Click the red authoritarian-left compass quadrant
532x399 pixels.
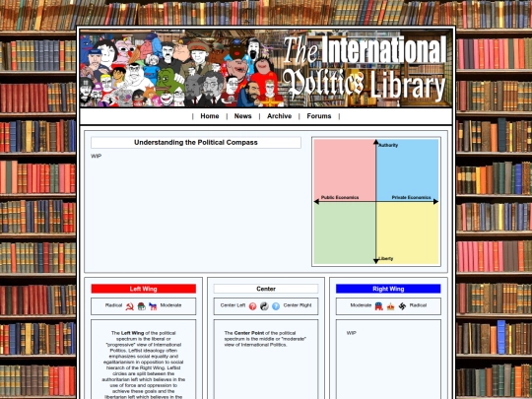(345, 170)
